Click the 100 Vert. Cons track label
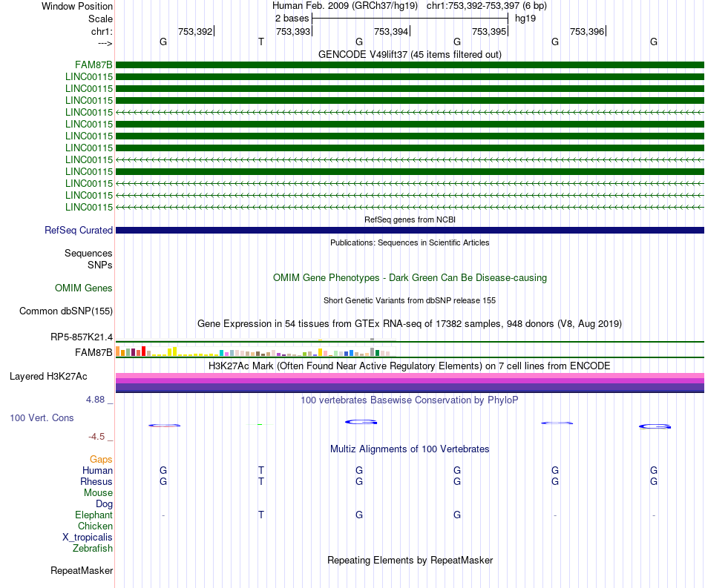The image size is (705, 588). click(42, 417)
